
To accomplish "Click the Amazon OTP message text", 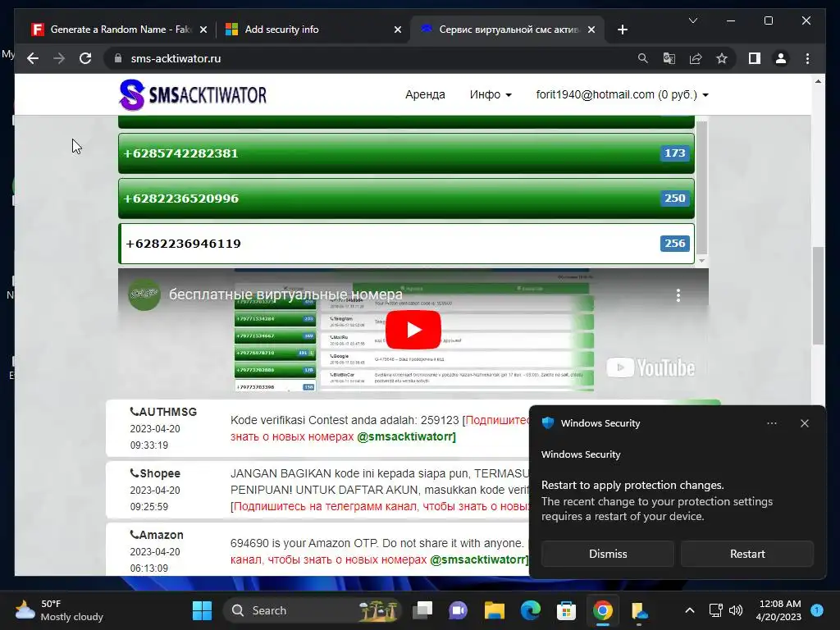I will tap(377, 543).
